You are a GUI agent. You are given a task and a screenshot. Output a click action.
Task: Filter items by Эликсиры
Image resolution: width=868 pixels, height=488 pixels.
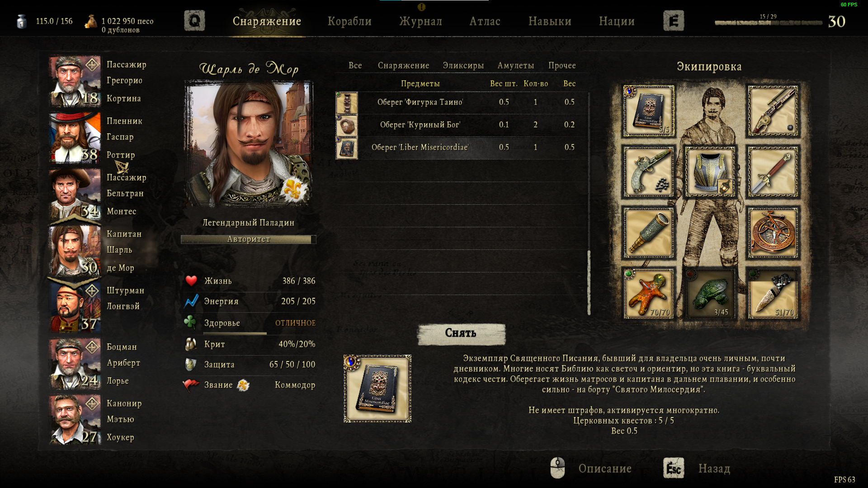point(463,66)
